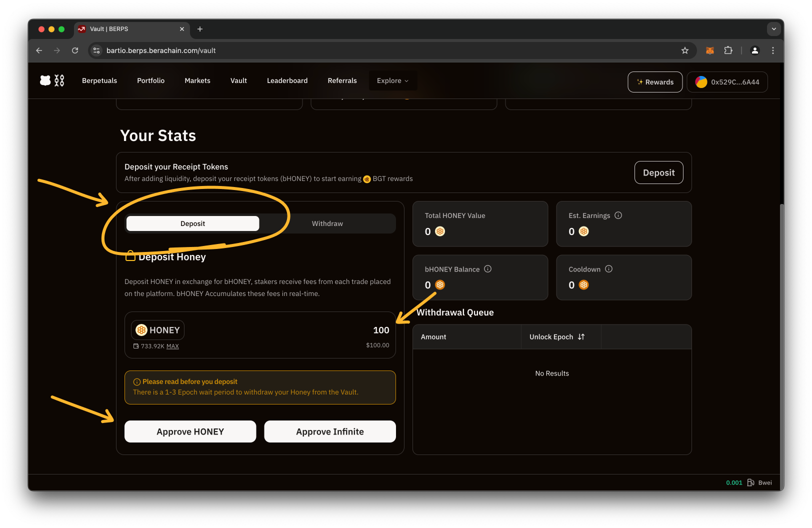Click the No Results text
Viewport: 812px width, 528px height.
tap(552, 373)
